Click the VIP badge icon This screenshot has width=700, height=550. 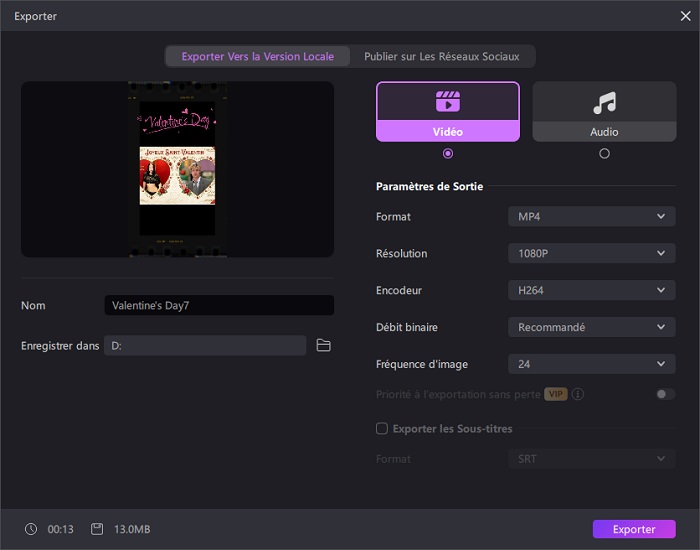click(556, 394)
